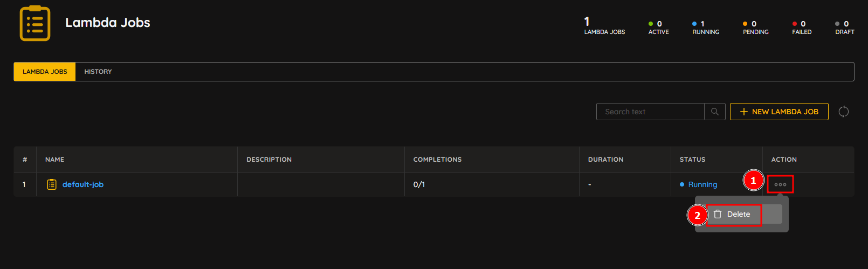This screenshot has width=868, height=269.
Task: Click the Running status link in the row
Action: click(x=702, y=184)
